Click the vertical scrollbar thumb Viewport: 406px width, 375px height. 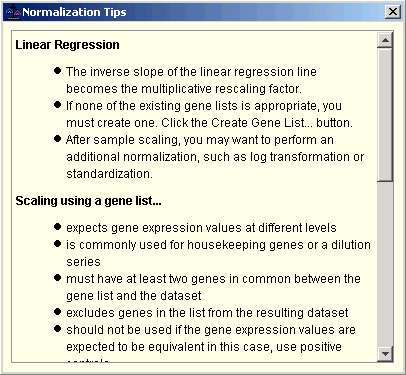[385, 115]
